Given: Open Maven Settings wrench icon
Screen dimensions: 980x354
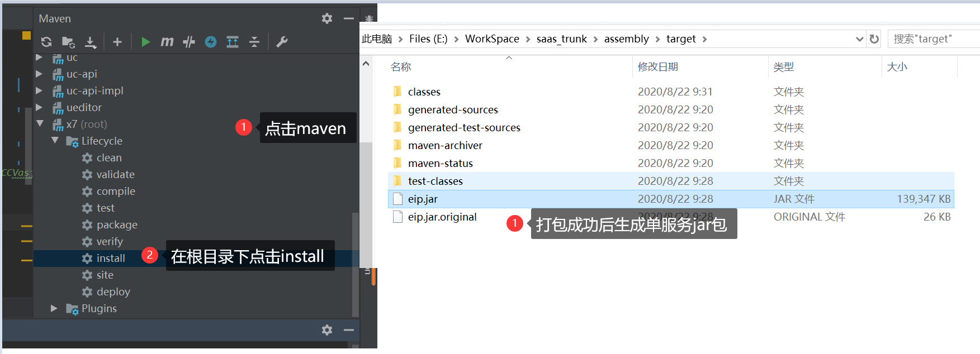Looking at the screenshot, I should point(282,42).
